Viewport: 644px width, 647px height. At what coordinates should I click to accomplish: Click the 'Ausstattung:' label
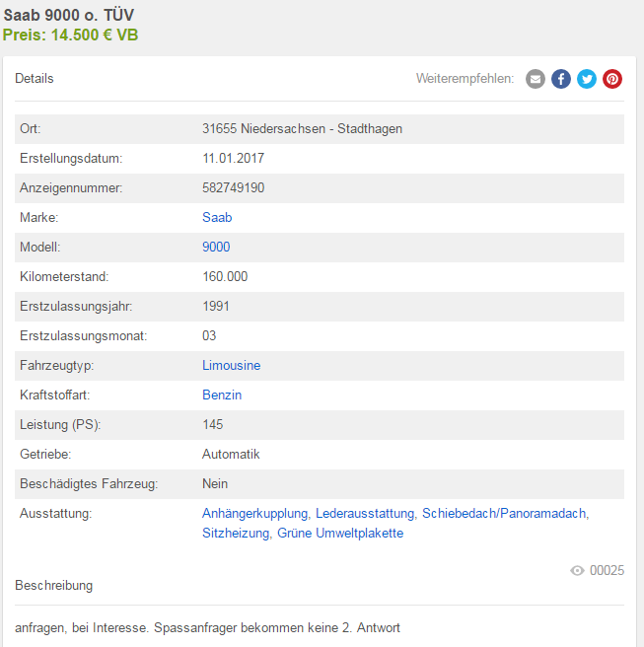click(55, 513)
